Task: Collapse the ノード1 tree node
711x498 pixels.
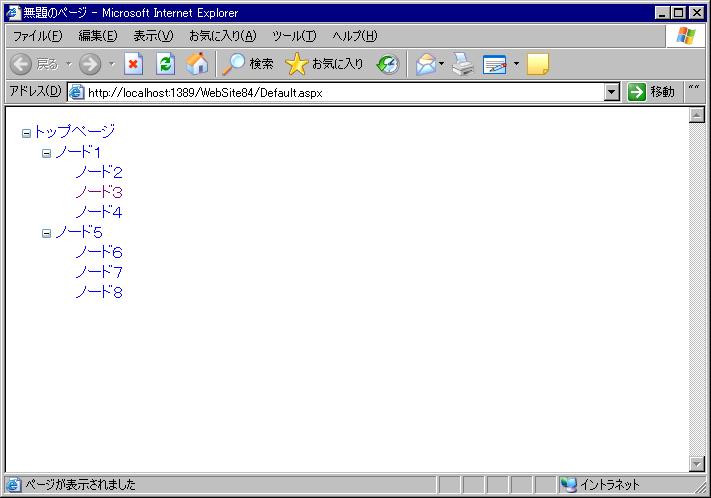Action: (46, 153)
